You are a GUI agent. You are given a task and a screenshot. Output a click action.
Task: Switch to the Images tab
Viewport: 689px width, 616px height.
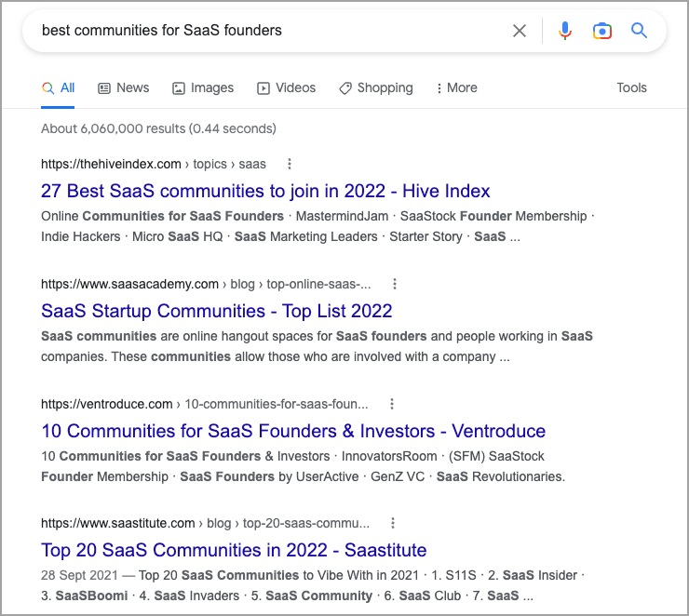203,87
